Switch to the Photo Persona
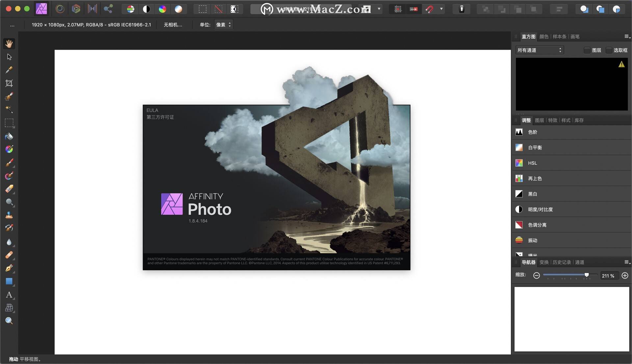This screenshot has width=632, height=364. click(x=41, y=9)
